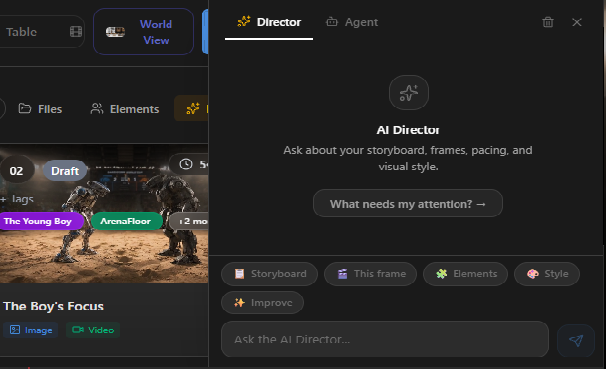Switch to the Agent tab

(352, 22)
